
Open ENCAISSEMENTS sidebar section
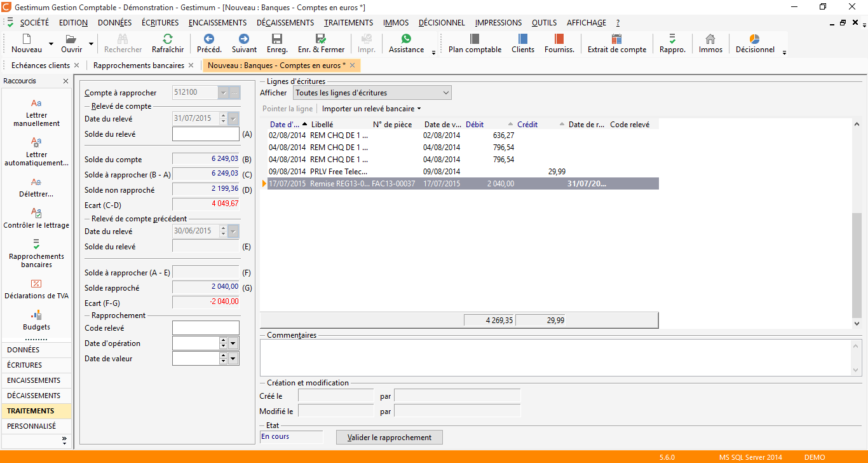(36, 380)
